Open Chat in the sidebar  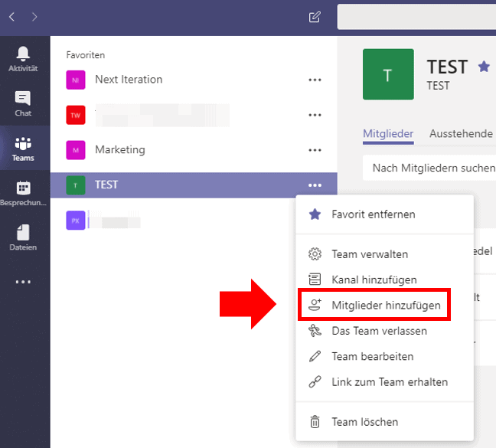click(x=23, y=103)
